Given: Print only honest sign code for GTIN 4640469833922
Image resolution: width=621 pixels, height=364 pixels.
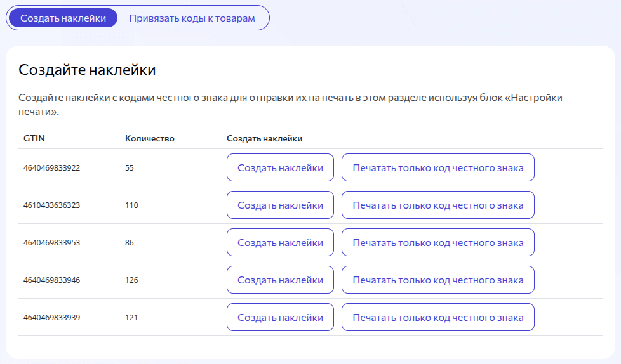Looking at the screenshot, I should click(437, 168).
